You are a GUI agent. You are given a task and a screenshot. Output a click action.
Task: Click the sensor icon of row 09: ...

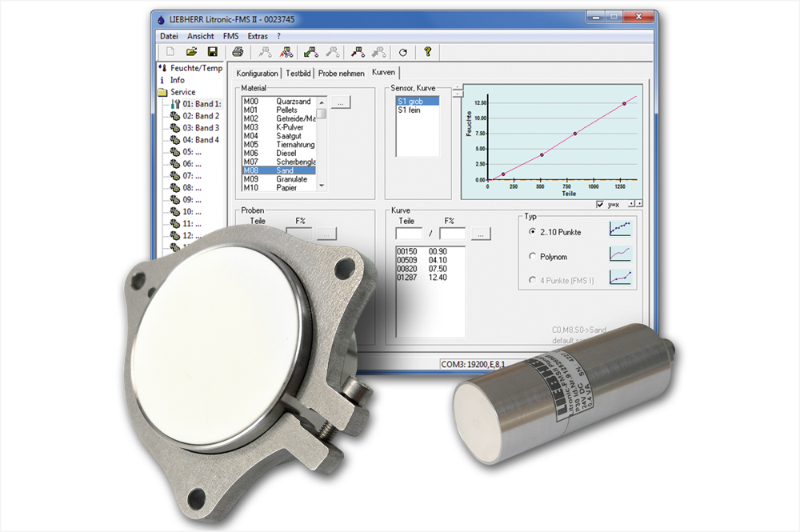tap(175, 200)
